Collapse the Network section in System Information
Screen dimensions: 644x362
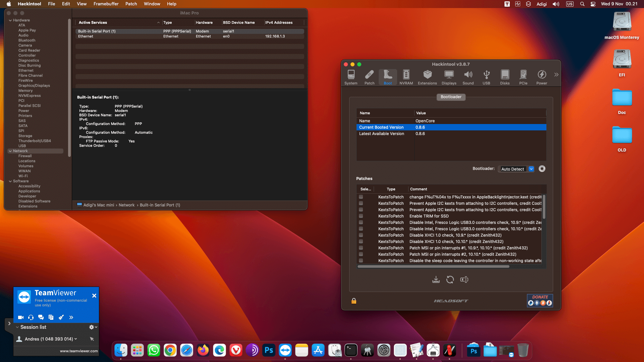(10, 151)
